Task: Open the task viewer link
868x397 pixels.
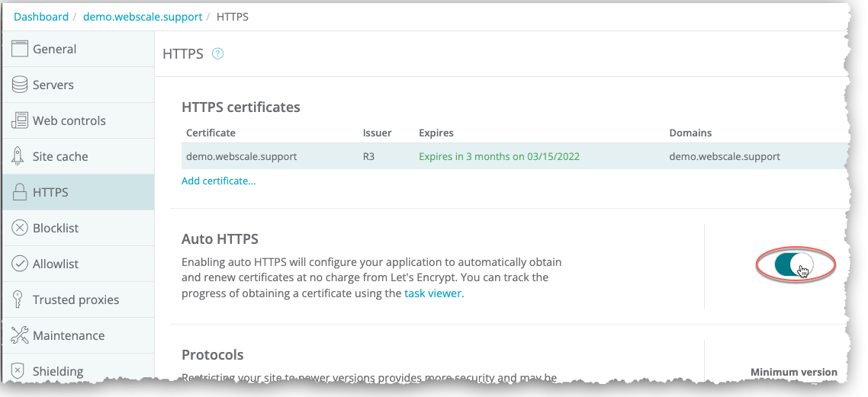Action: 432,293
